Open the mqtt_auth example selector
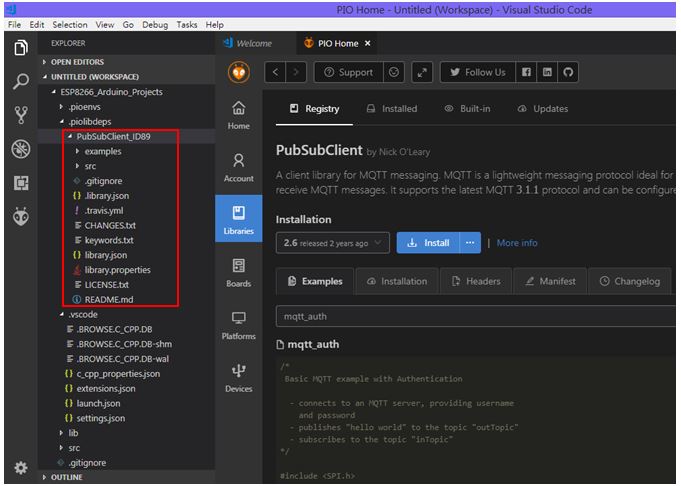681x486 pixels. pos(476,316)
